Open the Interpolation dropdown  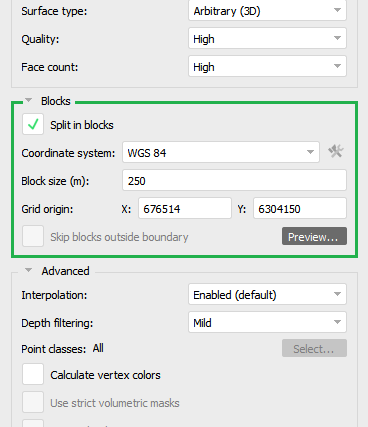click(x=267, y=295)
